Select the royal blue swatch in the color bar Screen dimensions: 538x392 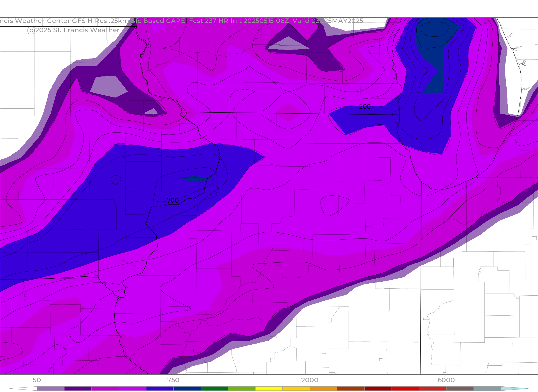[x=160, y=389]
